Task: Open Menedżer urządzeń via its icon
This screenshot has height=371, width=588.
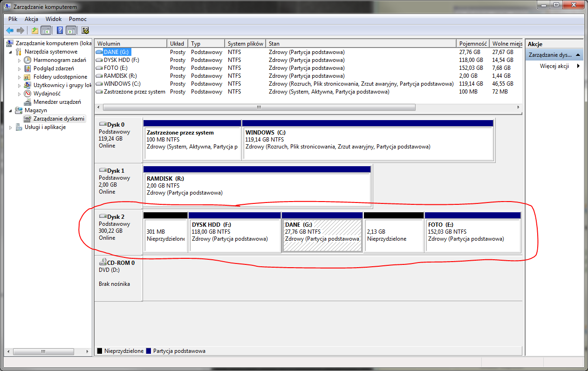Action: 28,102
